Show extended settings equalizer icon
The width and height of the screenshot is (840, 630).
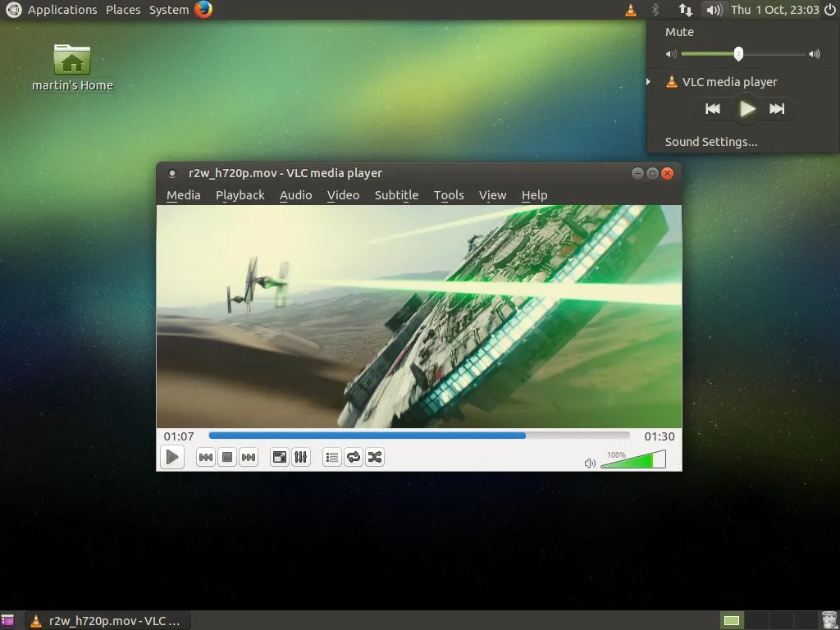(301, 457)
